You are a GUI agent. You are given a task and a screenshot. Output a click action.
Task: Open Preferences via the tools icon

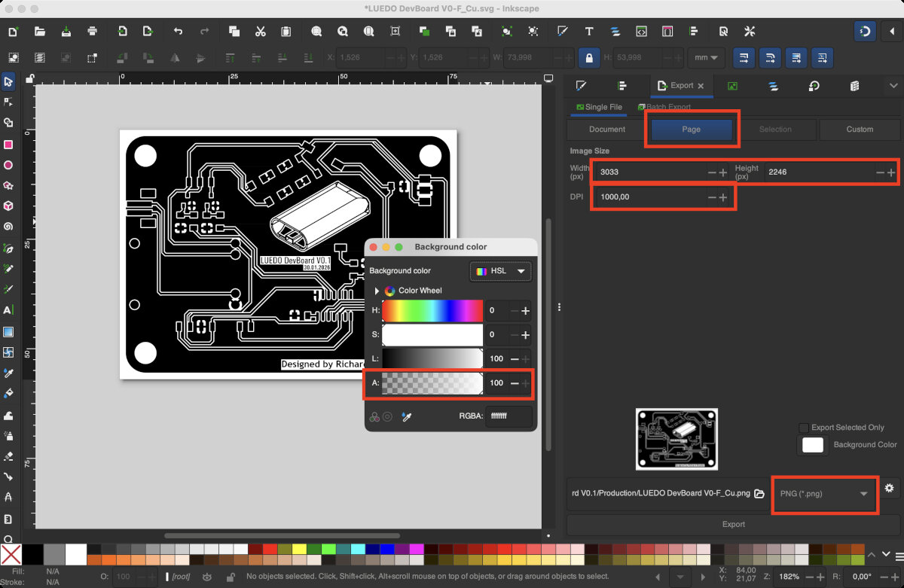750,32
